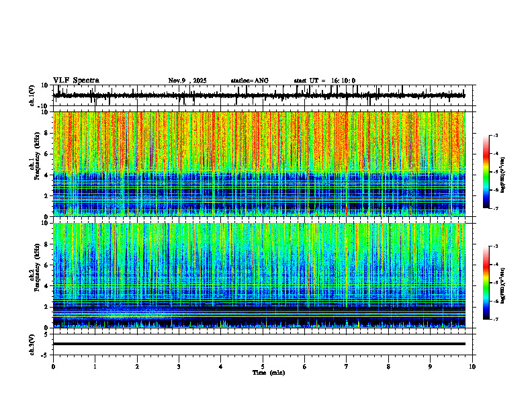
Task: Click the ch.2 frequency tick label "2"
Action: pos(46,307)
